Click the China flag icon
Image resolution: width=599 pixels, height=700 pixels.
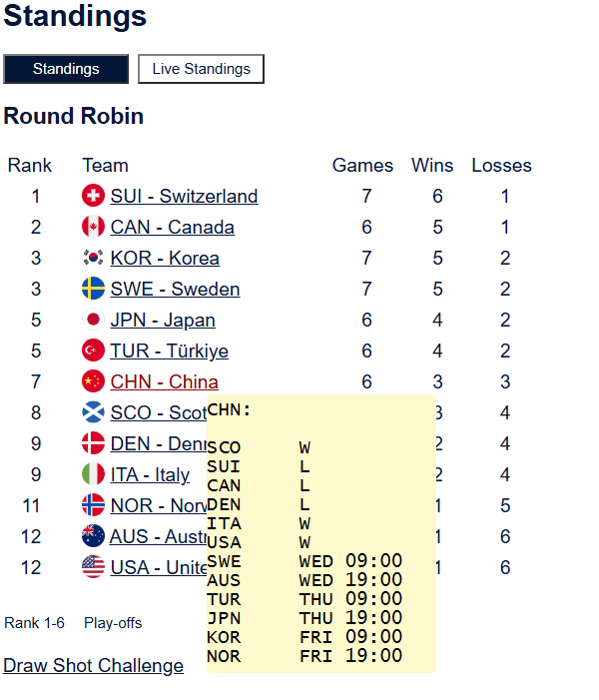(x=93, y=381)
